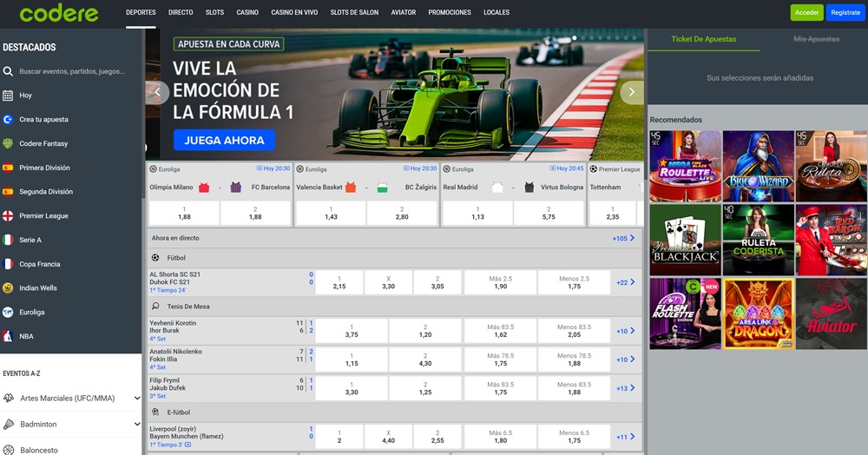Open all +105 live events
This screenshot has height=455, width=868.
tap(623, 239)
